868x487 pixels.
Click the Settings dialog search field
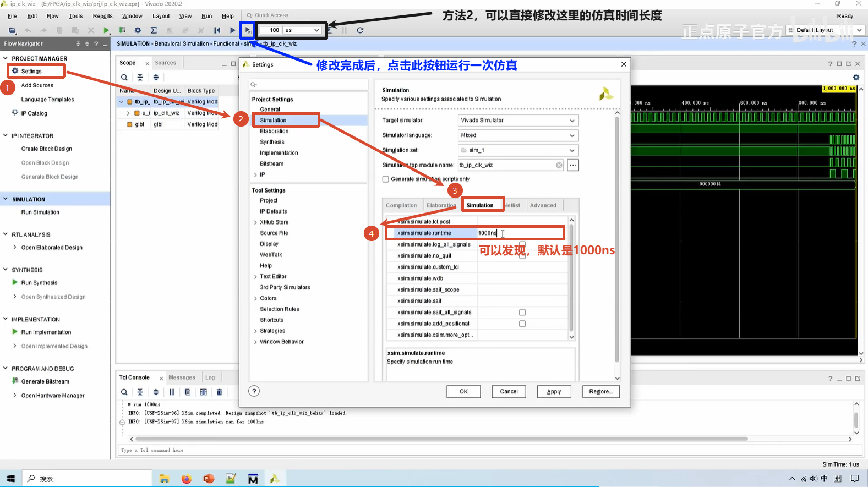pos(308,84)
